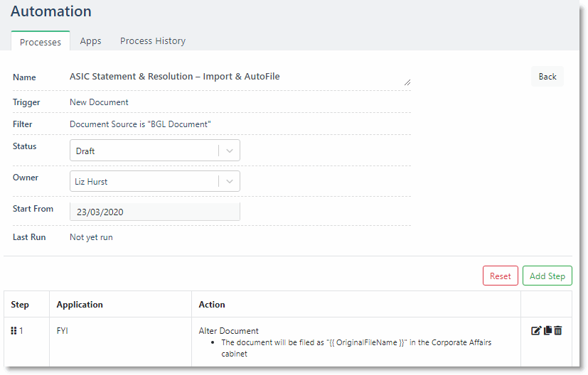Click the filter text 'Document Source is "BGL Document"'
The width and height of the screenshot is (588, 375).
click(x=140, y=124)
